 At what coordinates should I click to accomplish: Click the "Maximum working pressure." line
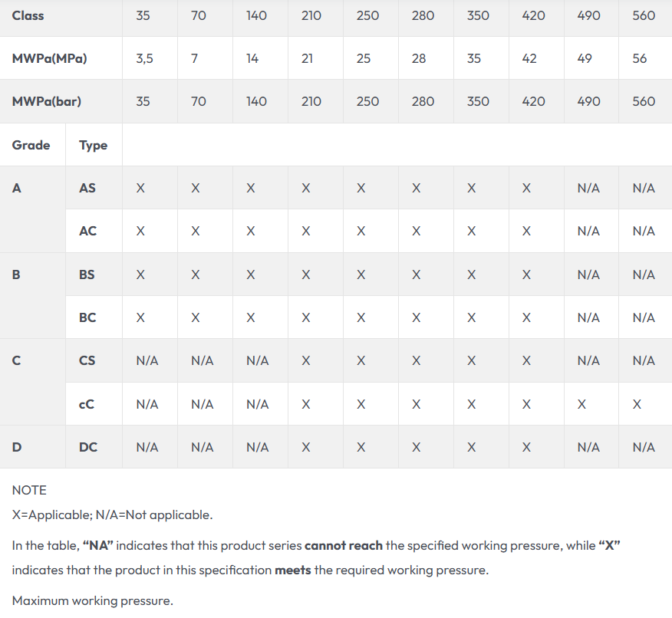tap(92, 601)
